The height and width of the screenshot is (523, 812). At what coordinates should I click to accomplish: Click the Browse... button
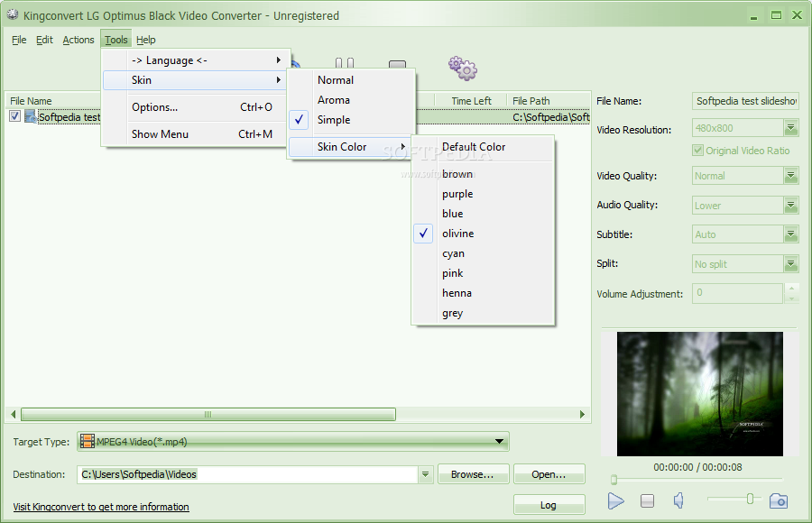coord(474,473)
